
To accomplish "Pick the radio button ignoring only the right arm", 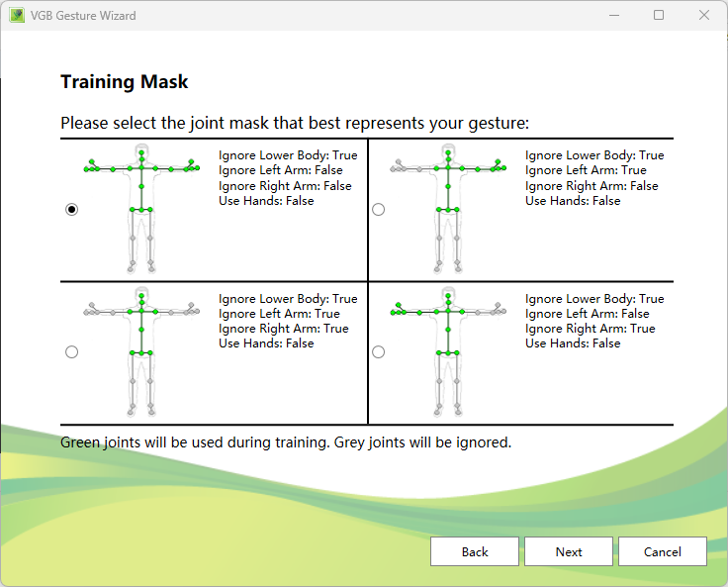I will [378, 352].
